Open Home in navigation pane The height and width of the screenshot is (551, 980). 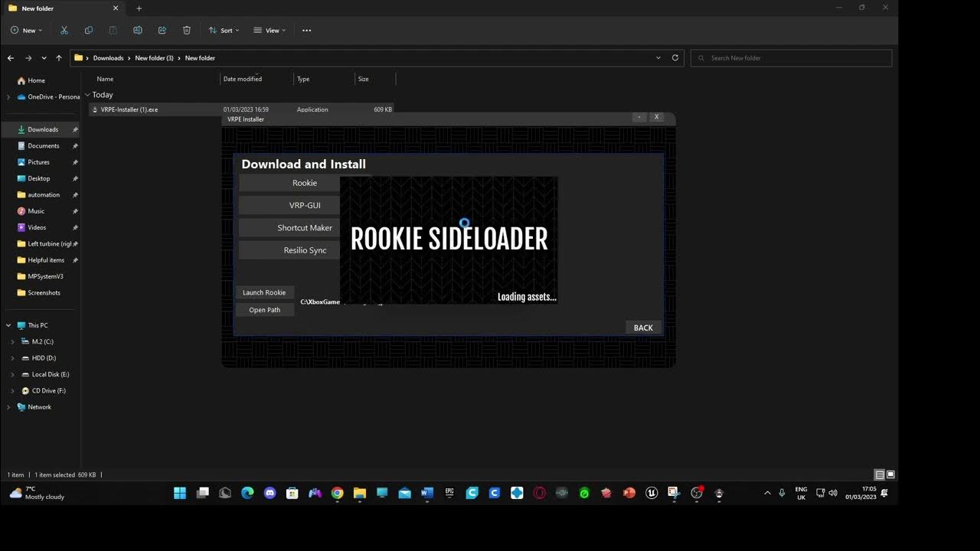pos(36,80)
